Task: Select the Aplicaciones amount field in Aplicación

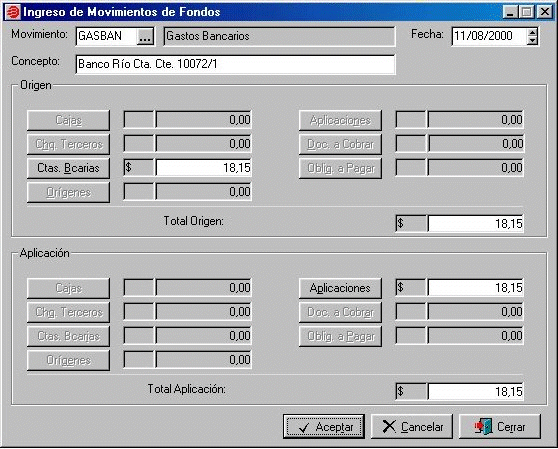Action: (x=475, y=287)
